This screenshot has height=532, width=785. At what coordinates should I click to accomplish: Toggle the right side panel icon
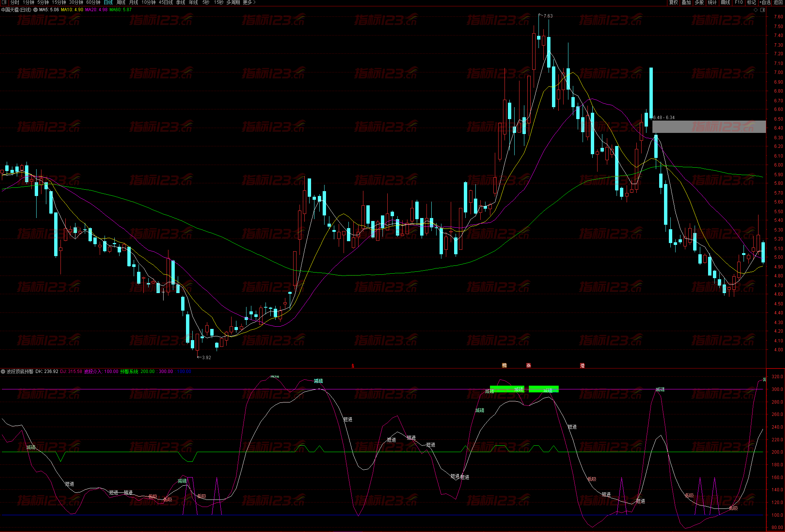[x=763, y=10]
